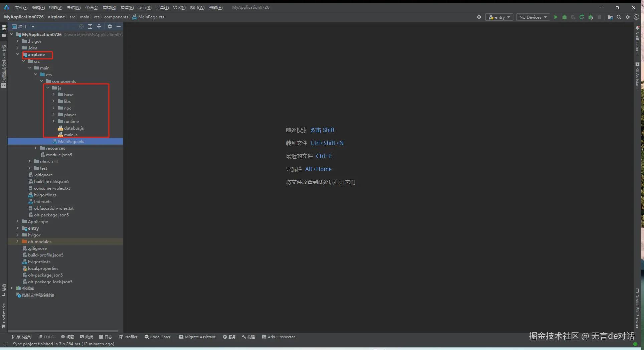
Task: Open the Kit Assistant side panel
Action: (637, 75)
